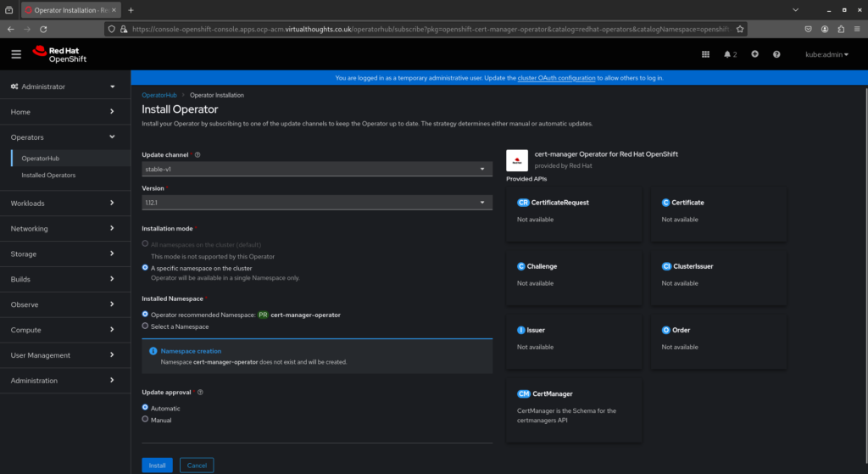Open the Update channel stable-v1 dropdown

pyautogui.click(x=317, y=169)
